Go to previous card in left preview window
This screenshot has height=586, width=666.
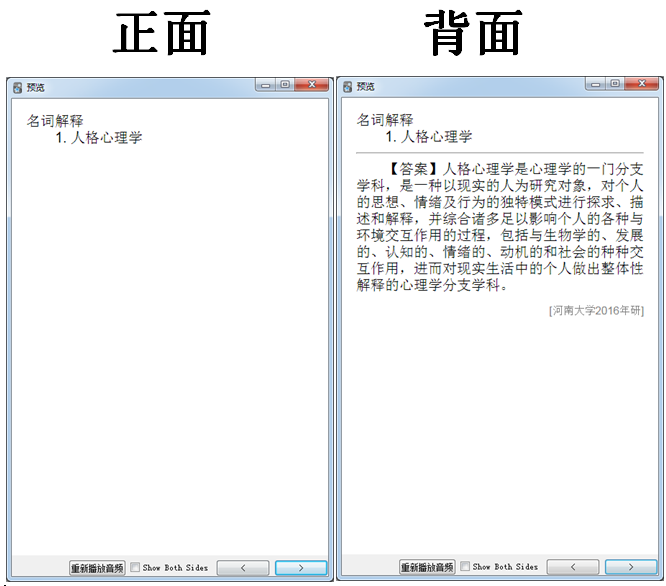(x=243, y=568)
